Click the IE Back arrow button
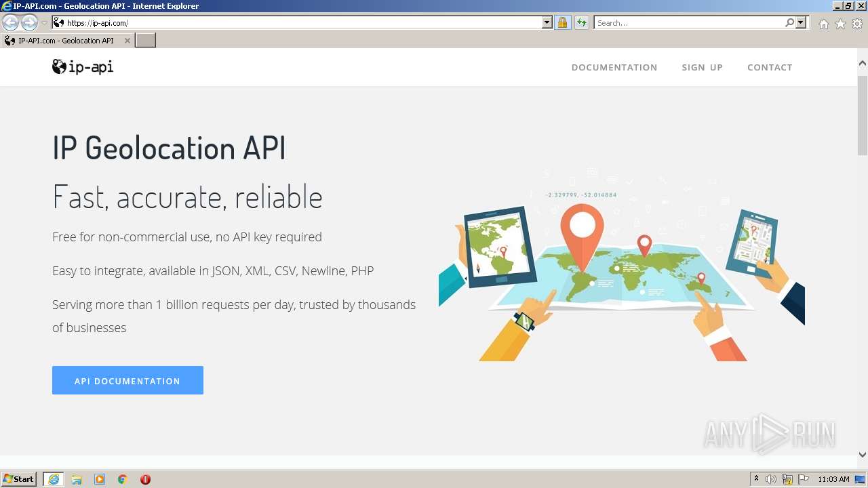 point(10,22)
